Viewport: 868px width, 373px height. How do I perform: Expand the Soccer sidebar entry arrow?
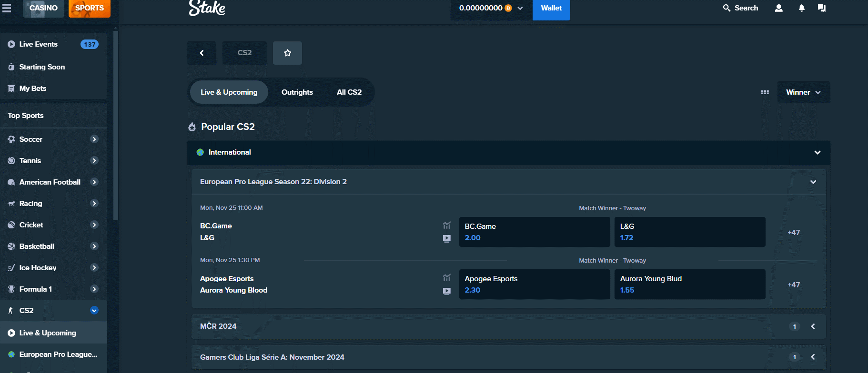click(x=94, y=139)
